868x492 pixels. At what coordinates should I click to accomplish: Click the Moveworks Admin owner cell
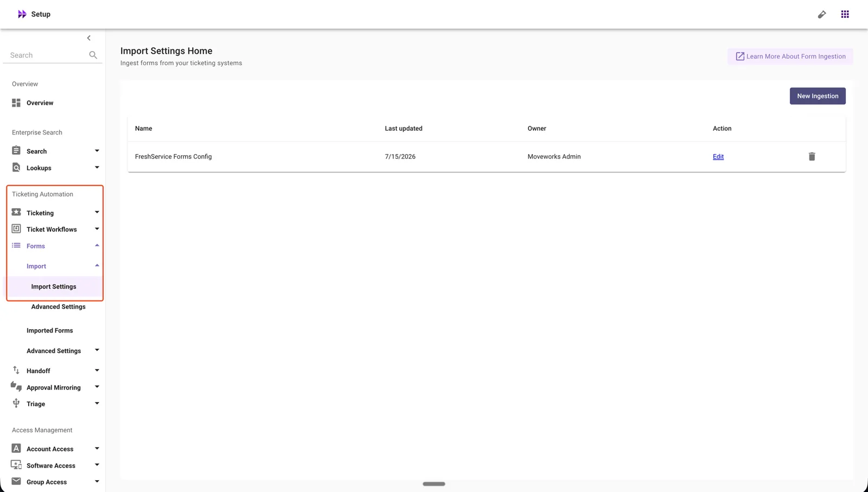[x=554, y=157]
